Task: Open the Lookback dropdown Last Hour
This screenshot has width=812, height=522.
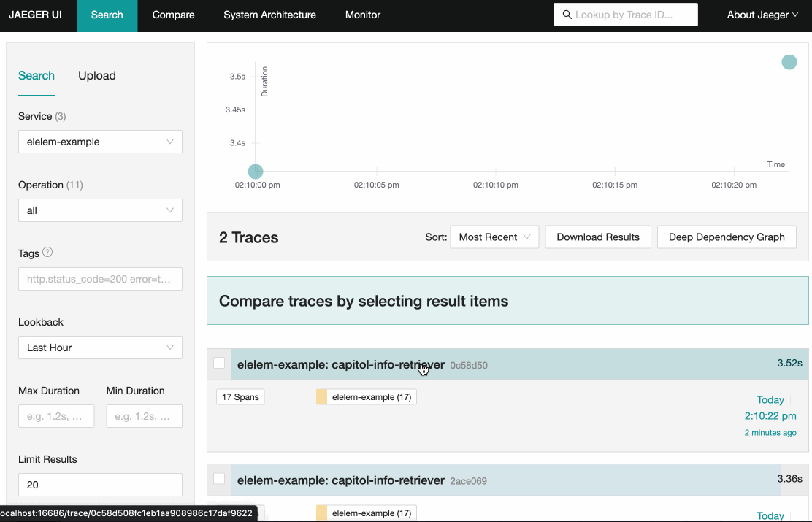Action: point(100,348)
